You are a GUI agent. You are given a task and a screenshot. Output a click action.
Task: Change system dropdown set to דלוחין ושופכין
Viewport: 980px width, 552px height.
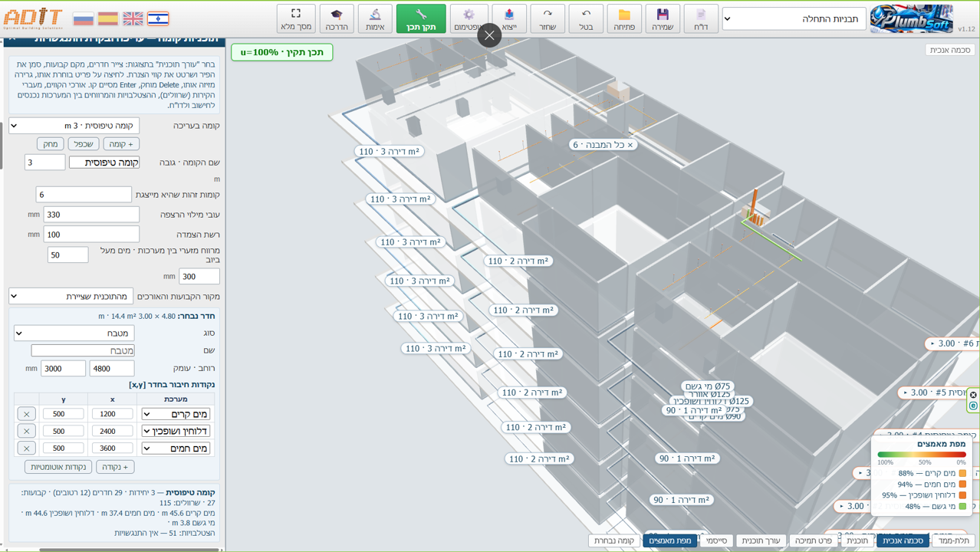(x=176, y=431)
